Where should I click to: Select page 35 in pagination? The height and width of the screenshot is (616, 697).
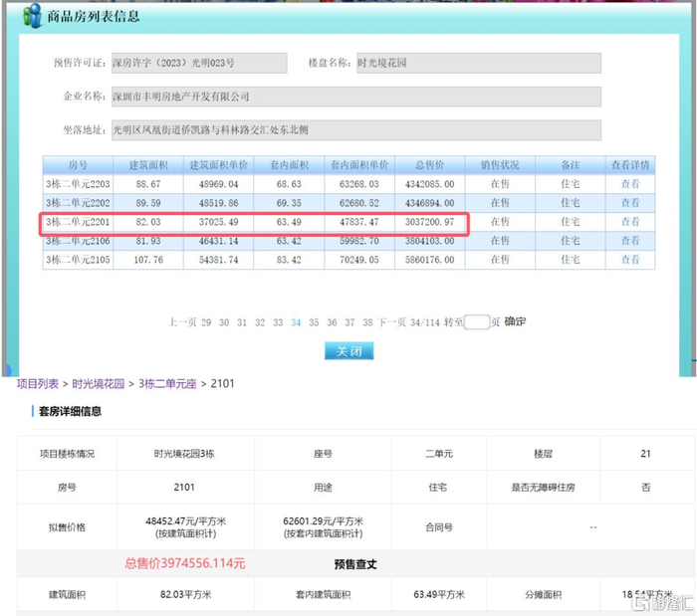click(315, 322)
